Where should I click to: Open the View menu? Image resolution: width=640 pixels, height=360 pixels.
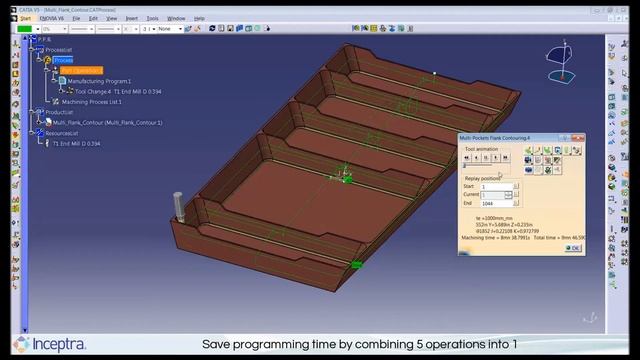coord(111,19)
